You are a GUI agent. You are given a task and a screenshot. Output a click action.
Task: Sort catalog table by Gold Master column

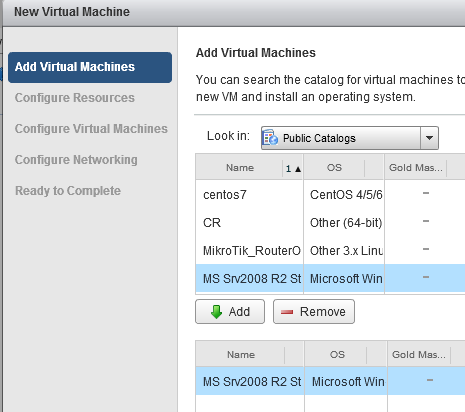click(x=416, y=168)
